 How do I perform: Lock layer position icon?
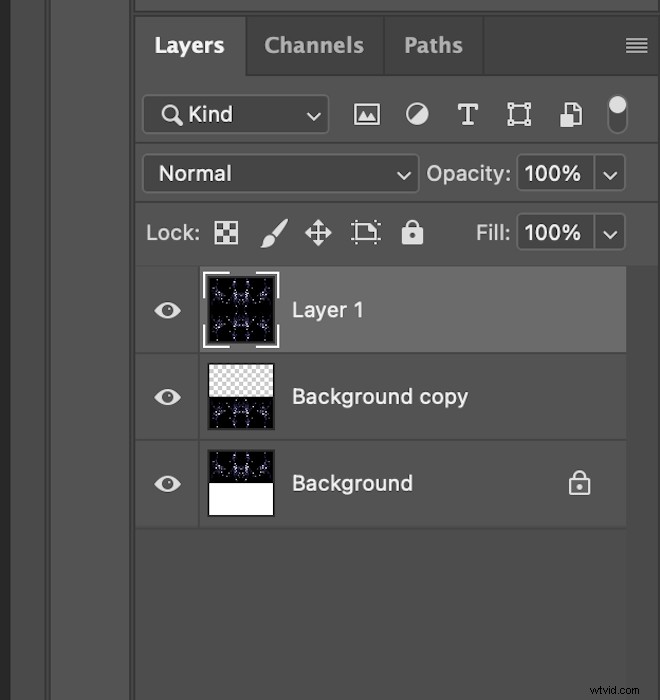coord(318,233)
